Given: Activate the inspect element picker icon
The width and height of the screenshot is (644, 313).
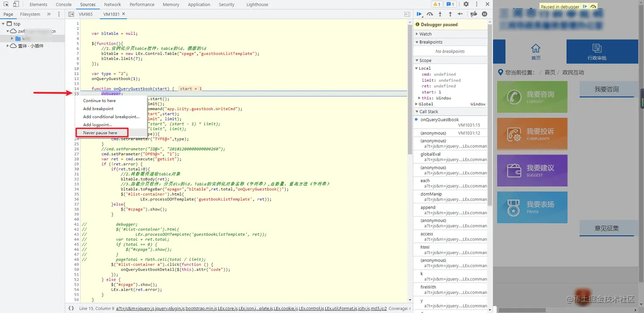Looking at the screenshot, I should coord(6,4).
